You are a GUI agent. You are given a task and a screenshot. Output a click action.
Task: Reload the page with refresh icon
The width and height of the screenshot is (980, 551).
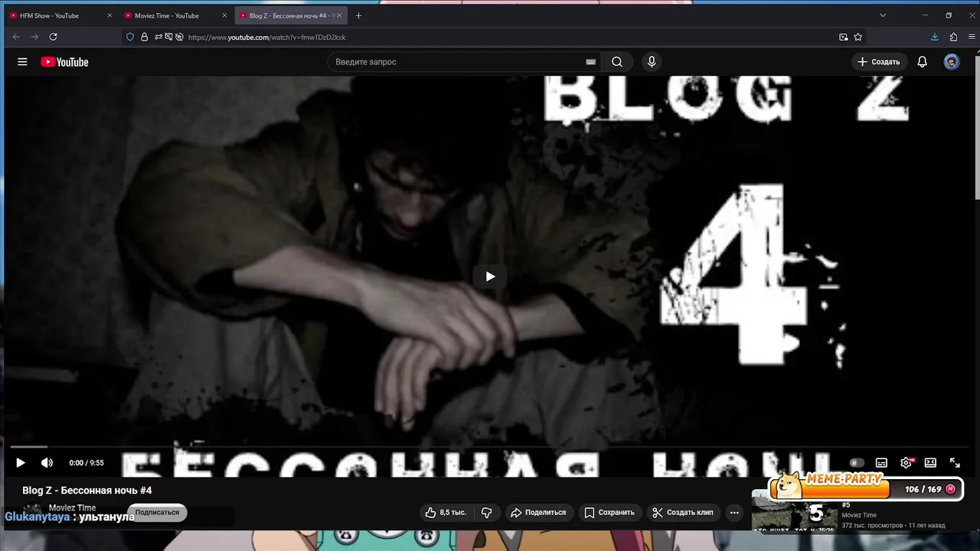click(53, 37)
